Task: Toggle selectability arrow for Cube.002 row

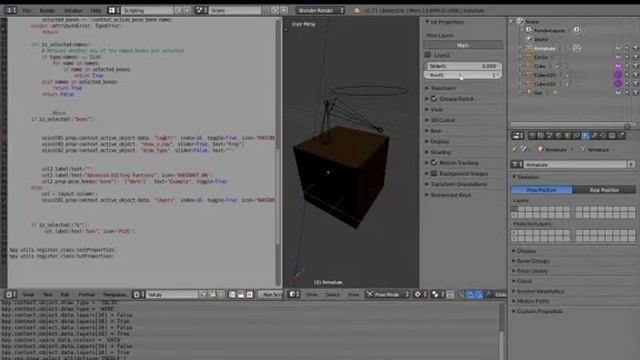Action: click(627, 84)
